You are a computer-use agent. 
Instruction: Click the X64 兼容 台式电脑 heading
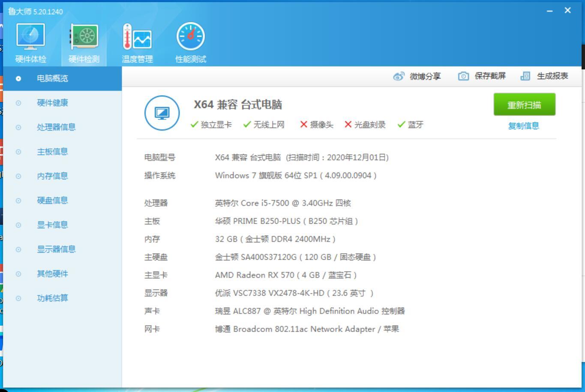pyautogui.click(x=238, y=105)
